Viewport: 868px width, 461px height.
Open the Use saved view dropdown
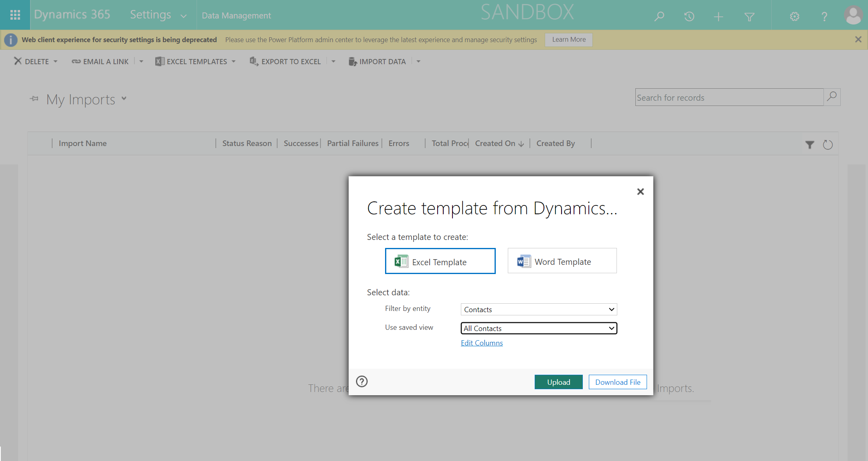point(538,328)
